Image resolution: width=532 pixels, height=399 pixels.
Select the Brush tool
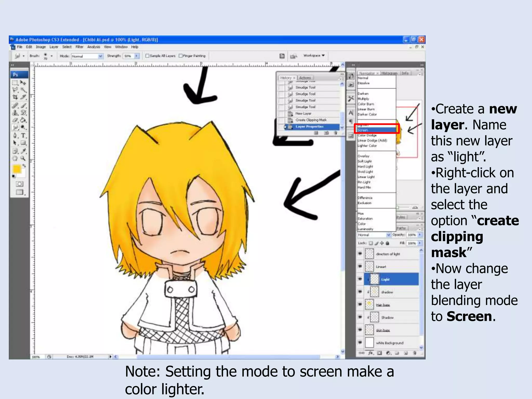pyautogui.click(x=23, y=105)
